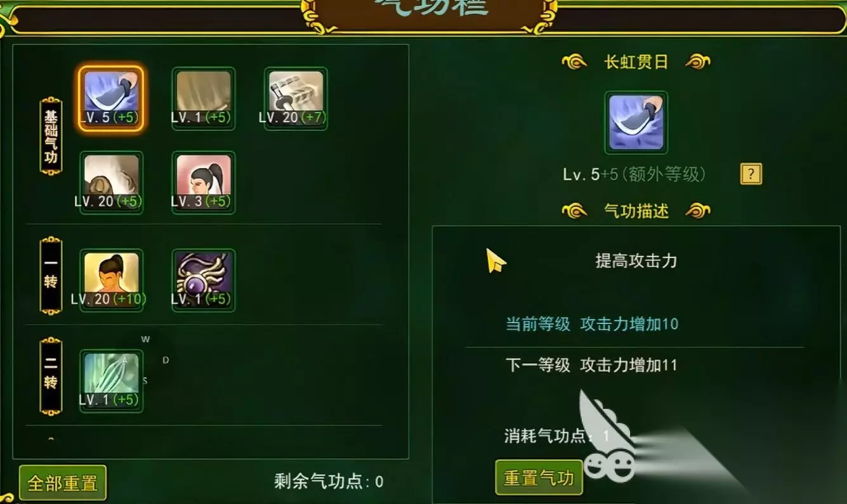This screenshot has width=847, height=504.
Task: Click the 下一等级 攻击力增加11 line
Action: pyautogui.click(x=591, y=365)
